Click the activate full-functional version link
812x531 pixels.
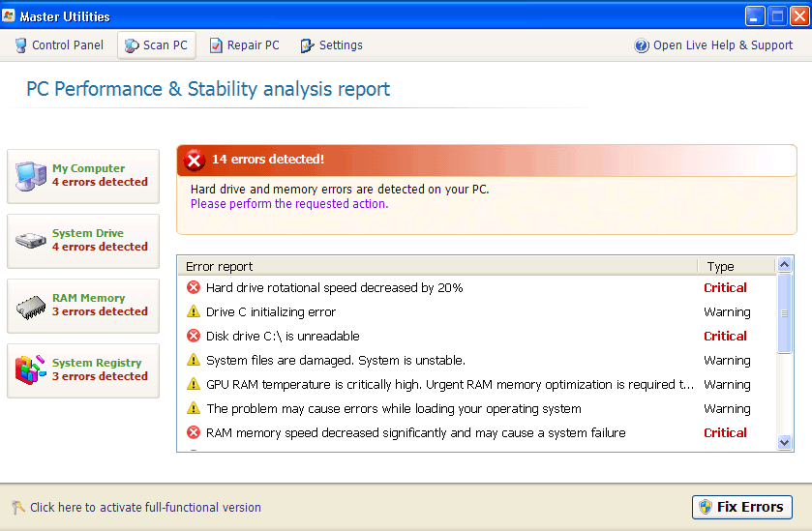[145, 508]
